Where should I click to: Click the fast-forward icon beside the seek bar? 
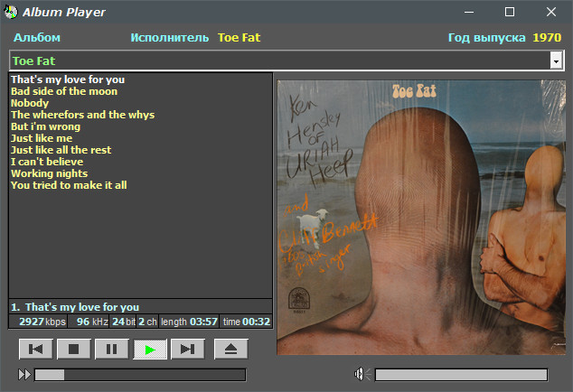24,375
